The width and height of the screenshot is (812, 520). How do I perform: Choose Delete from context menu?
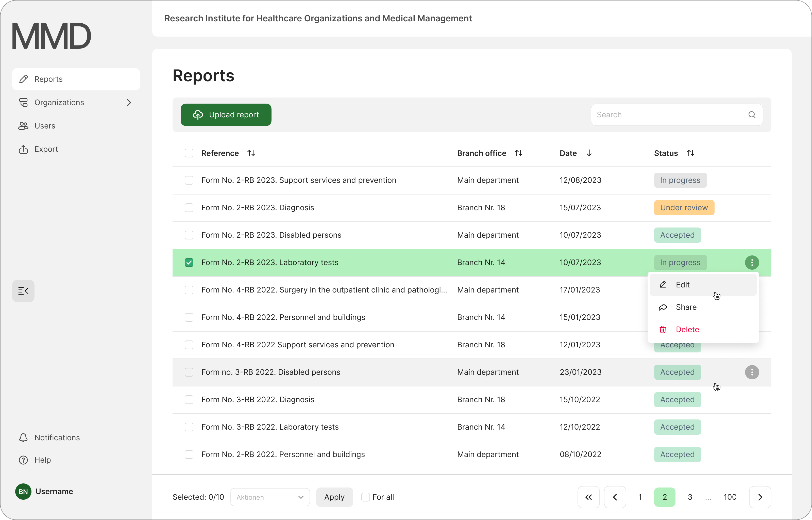[687, 329]
